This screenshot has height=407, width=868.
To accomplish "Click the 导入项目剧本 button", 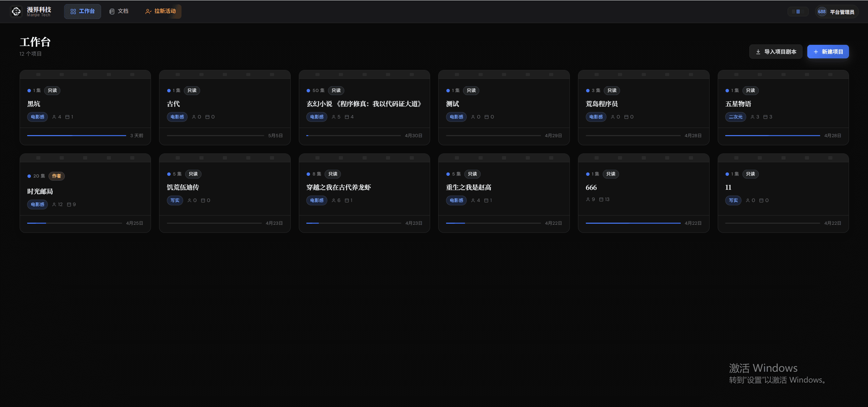I will click(x=776, y=52).
